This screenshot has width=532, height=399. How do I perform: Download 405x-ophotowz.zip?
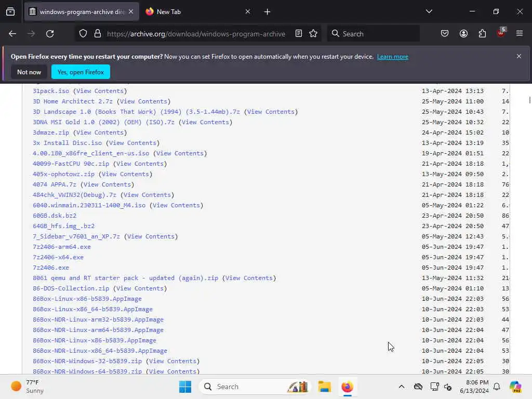(63, 174)
